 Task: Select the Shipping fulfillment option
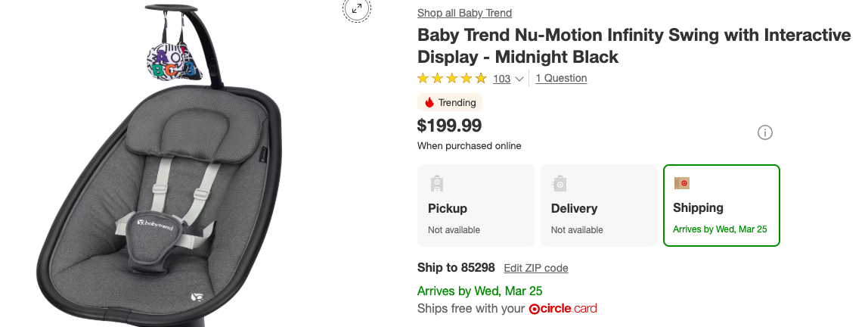721,206
